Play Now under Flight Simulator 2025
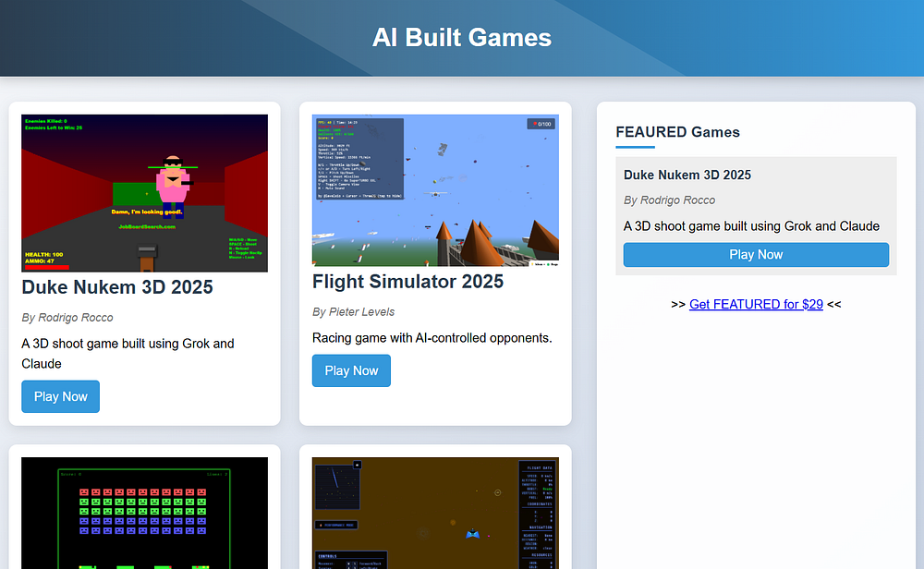The width and height of the screenshot is (924, 569). coord(351,370)
